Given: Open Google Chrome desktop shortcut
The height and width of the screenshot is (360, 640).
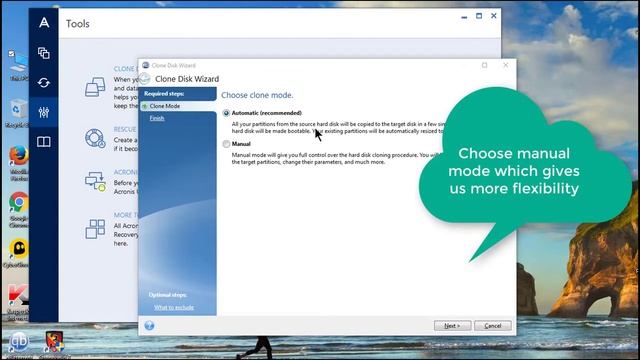Looking at the screenshot, I should [x=18, y=210].
